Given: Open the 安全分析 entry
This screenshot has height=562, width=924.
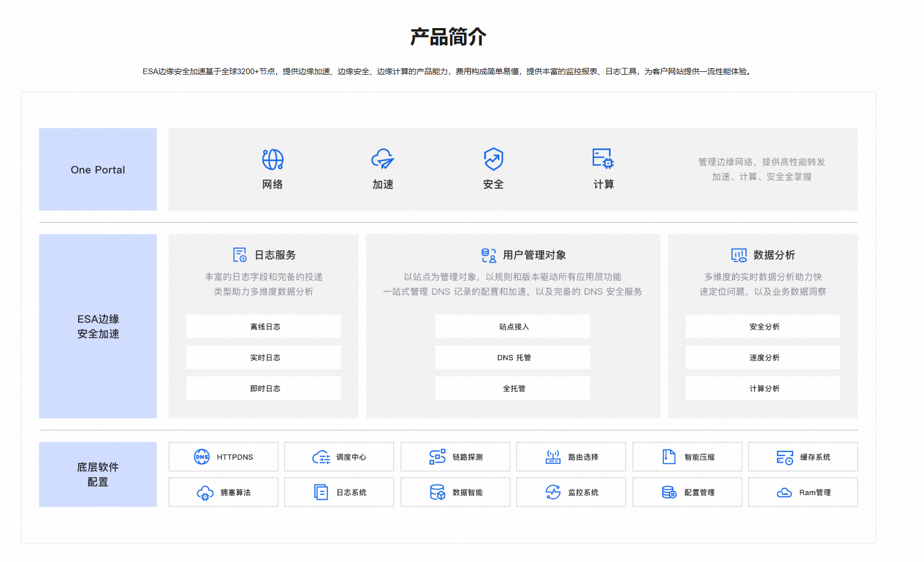Looking at the screenshot, I should [x=763, y=326].
